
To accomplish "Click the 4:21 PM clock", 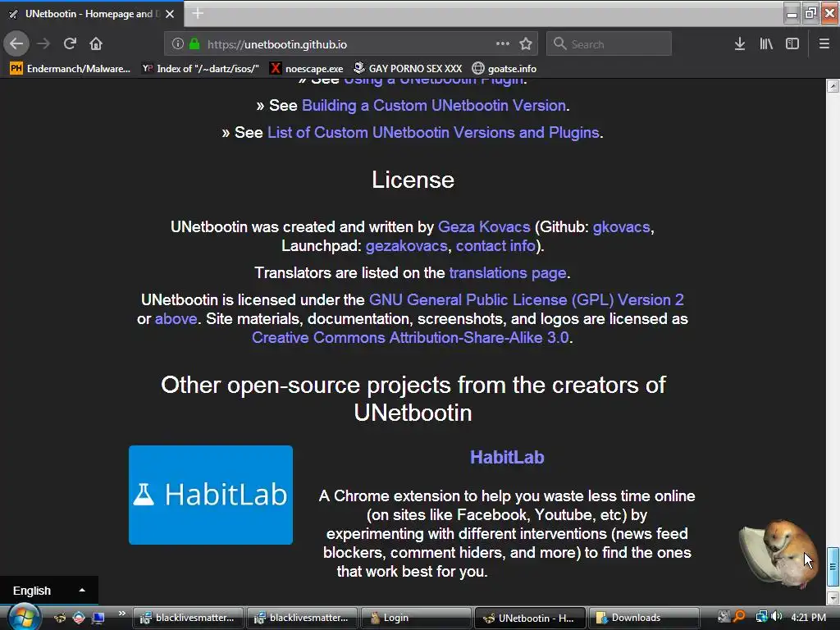I will point(808,618).
